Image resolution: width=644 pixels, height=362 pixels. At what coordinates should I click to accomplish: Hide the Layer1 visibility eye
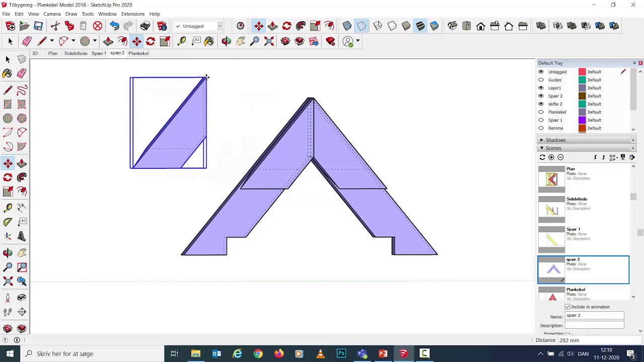[541, 88]
